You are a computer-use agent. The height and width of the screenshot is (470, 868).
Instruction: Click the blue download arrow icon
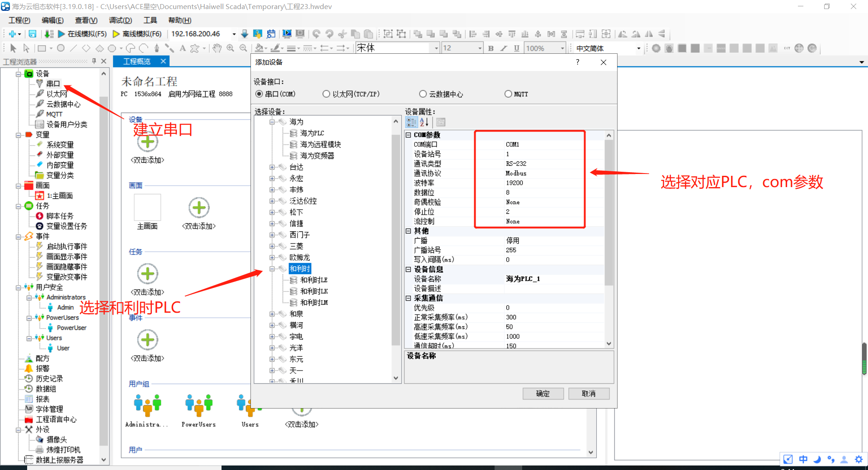click(245, 34)
